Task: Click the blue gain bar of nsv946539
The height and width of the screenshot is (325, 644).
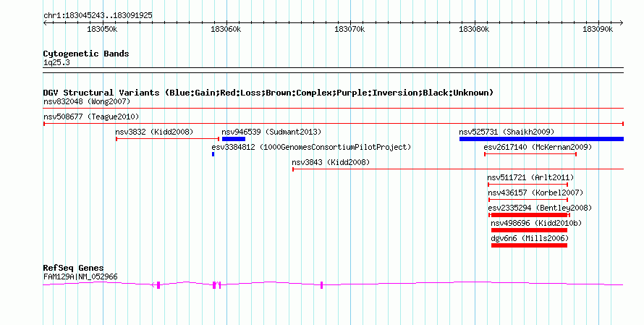Action: pyautogui.click(x=234, y=139)
